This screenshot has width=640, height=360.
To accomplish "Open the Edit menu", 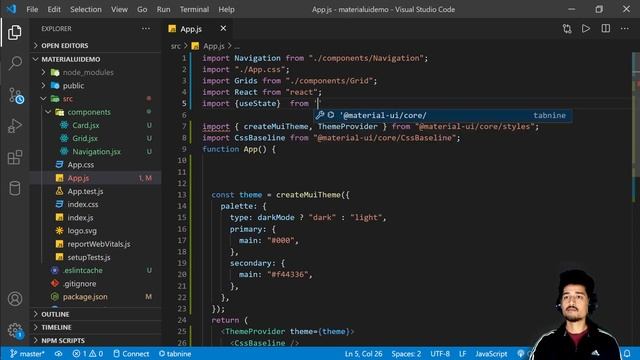I will pos(54,9).
